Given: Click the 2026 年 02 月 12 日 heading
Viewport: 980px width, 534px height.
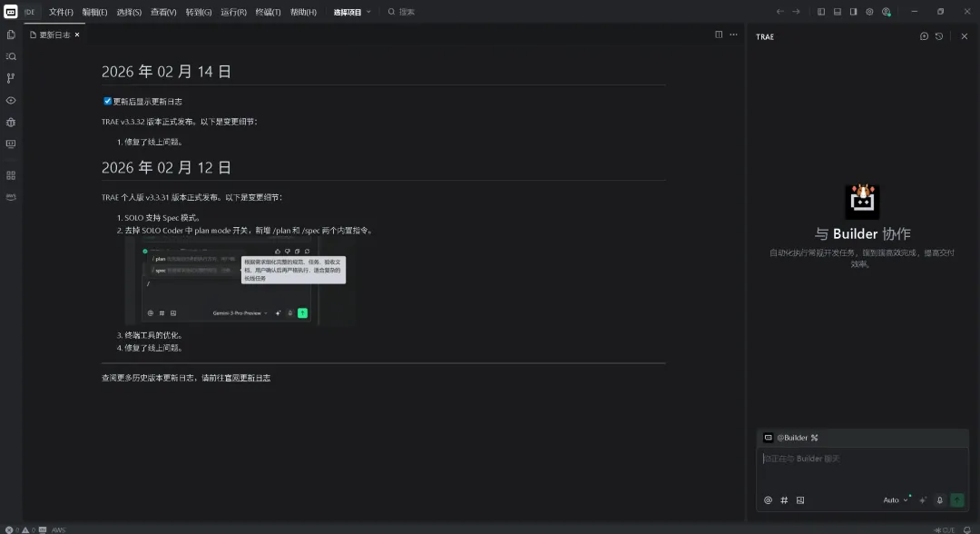Looking at the screenshot, I should [166, 168].
